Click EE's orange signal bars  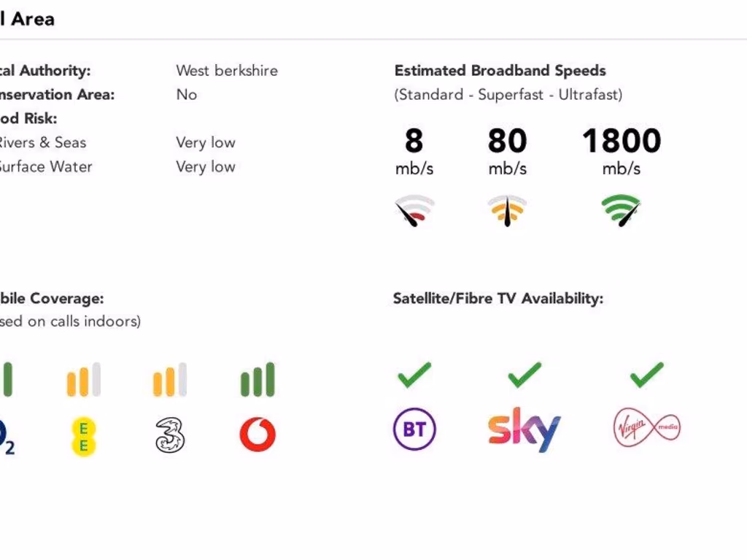pos(83,381)
